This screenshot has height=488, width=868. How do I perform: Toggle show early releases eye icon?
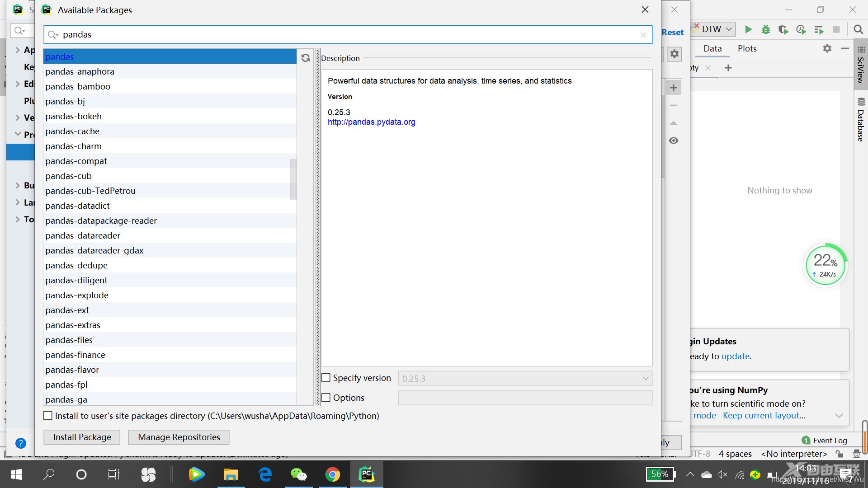[x=674, y=141]
